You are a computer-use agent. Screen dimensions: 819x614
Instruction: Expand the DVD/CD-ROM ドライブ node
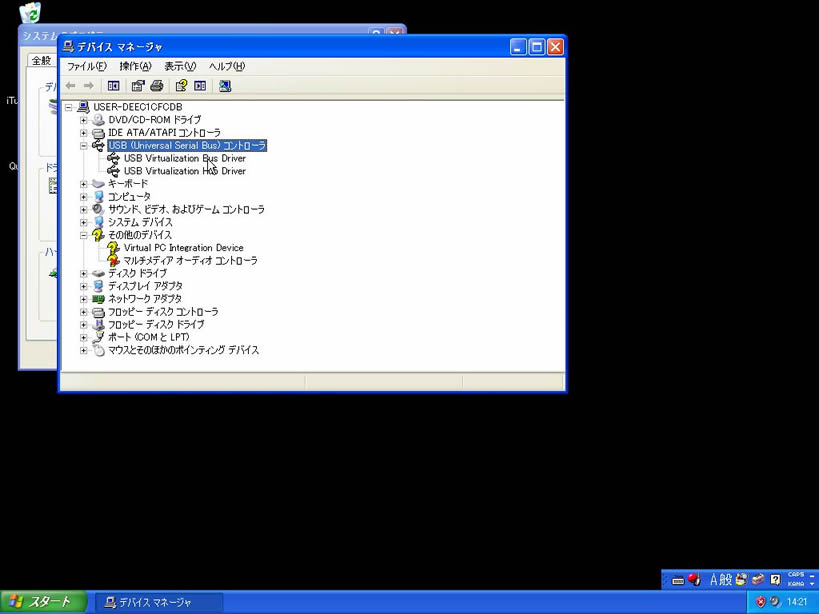84,120
